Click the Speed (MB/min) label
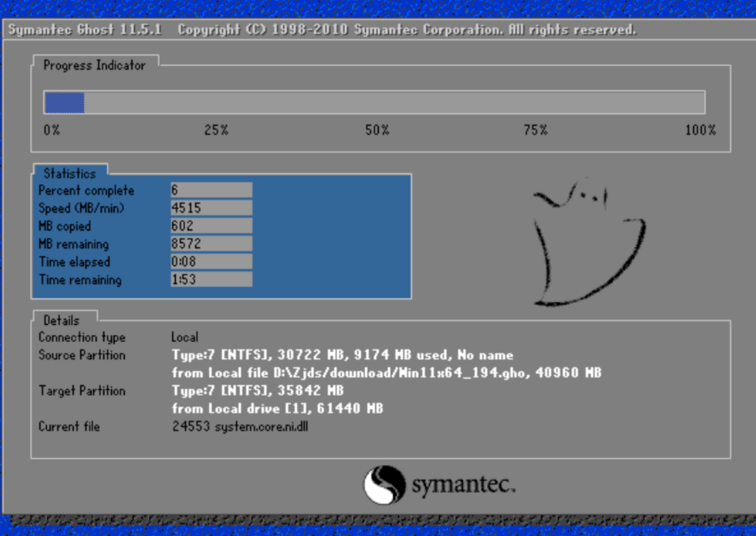Screen dimensions: 756x536 pos(82,208)
